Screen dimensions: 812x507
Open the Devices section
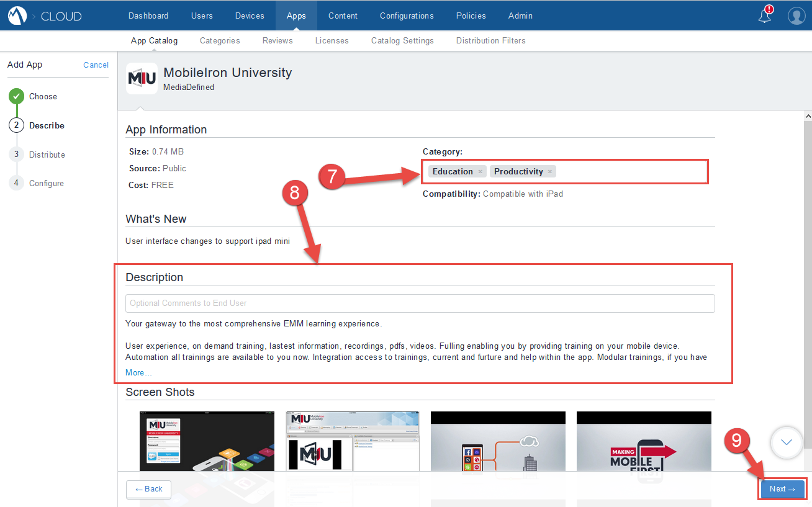click(250, 16)
